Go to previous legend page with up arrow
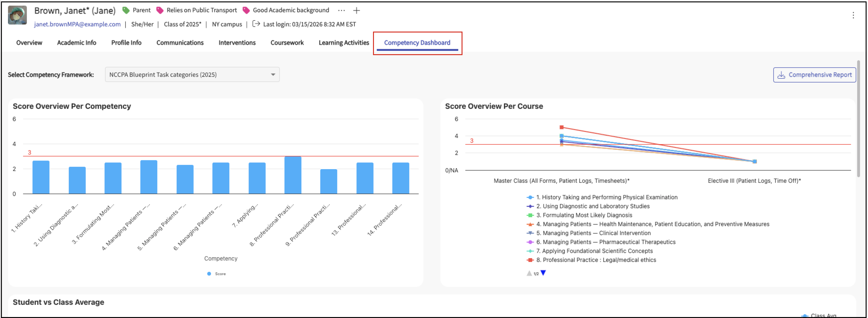 (x=529, y=273)
